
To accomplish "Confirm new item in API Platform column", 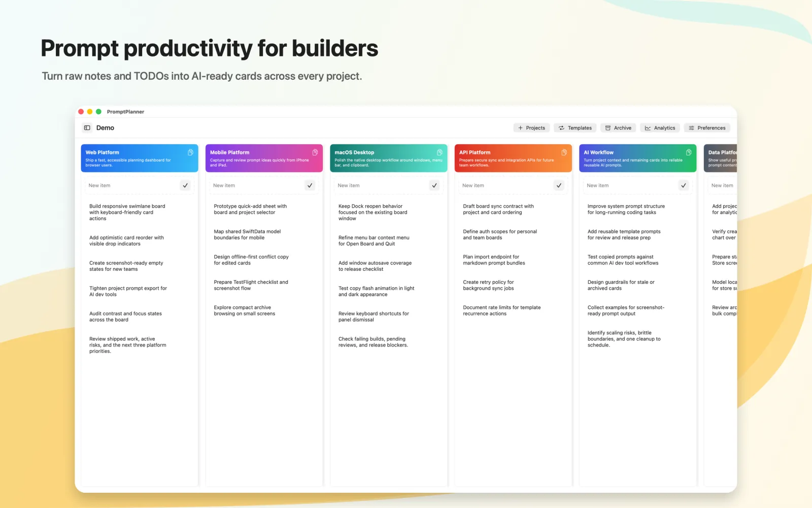I will (x=559, y=185).
